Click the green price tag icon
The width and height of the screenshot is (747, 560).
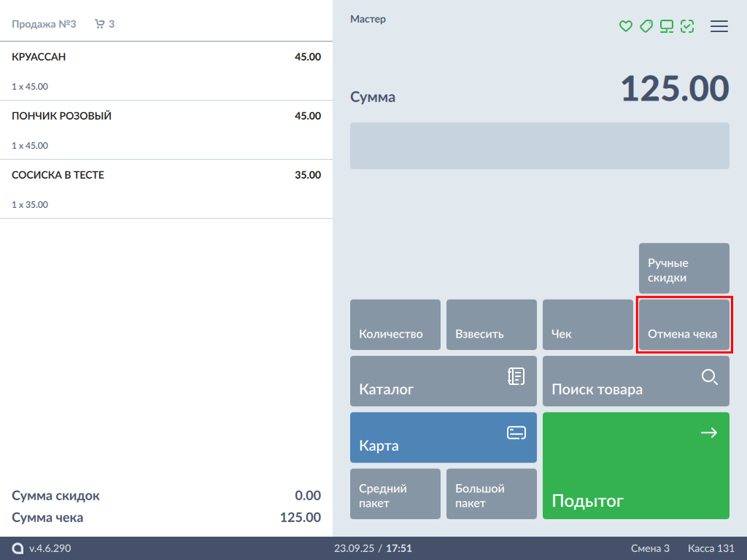pyautogui.click(x=646, y=26)
